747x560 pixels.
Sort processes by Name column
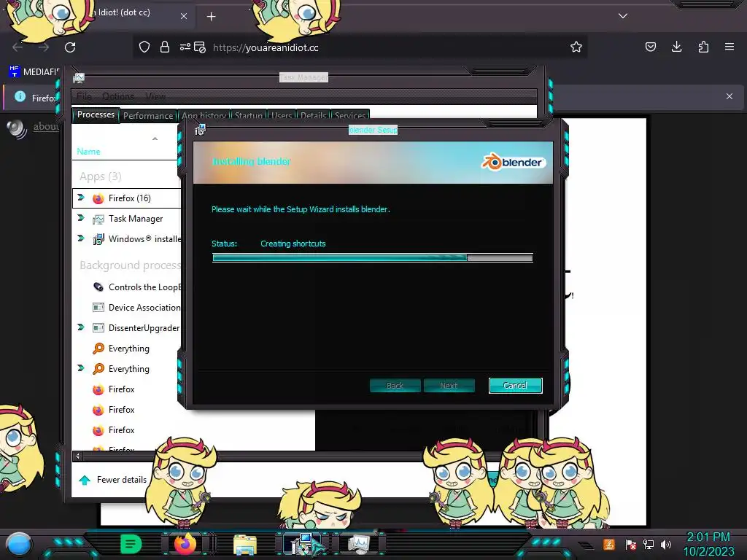(88, 152)
